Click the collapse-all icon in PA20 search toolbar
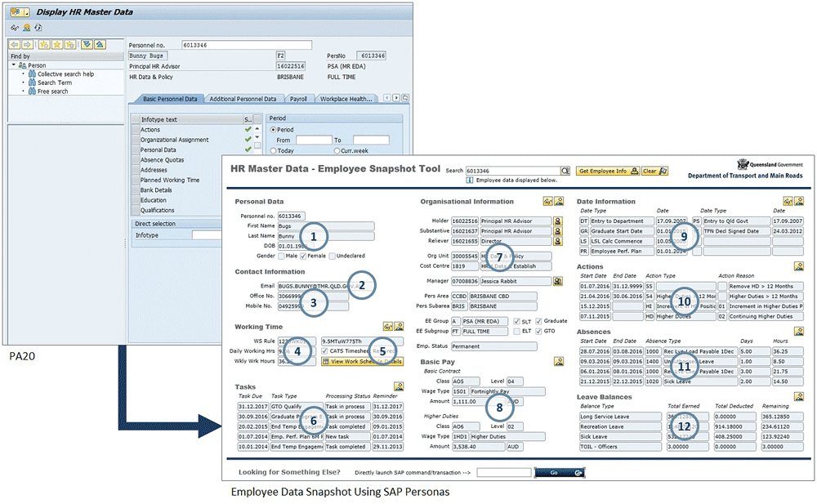This screenshot has width=817, height=504. [100, 45]
